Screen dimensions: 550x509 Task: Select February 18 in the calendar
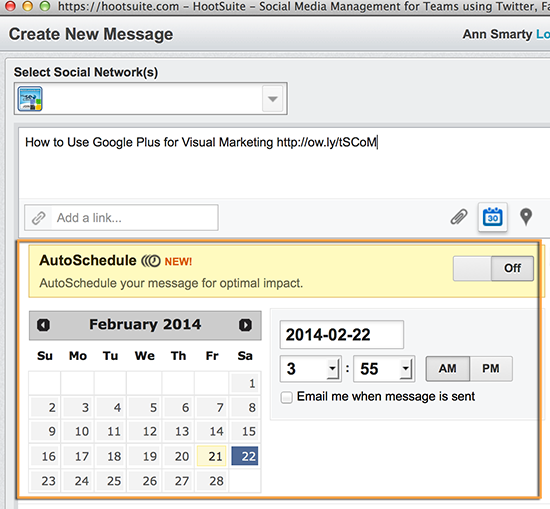pos(110,456)
